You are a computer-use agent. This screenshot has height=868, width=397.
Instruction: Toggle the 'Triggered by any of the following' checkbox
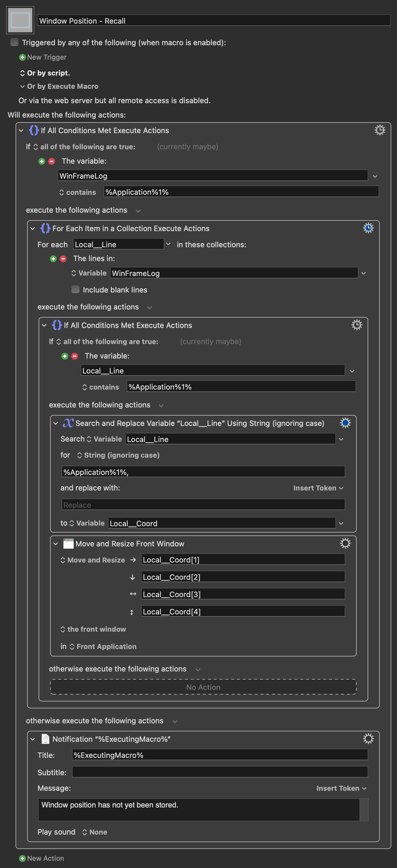(14, 42)
